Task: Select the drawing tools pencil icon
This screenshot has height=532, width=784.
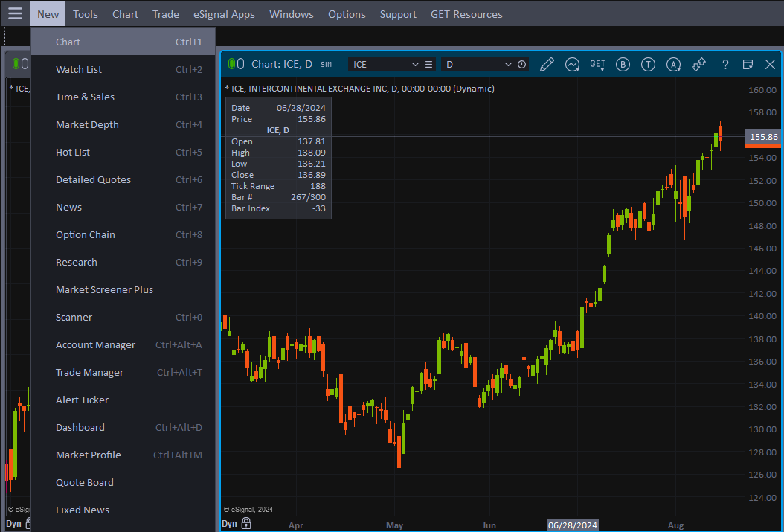Action: tap(547, 65)
